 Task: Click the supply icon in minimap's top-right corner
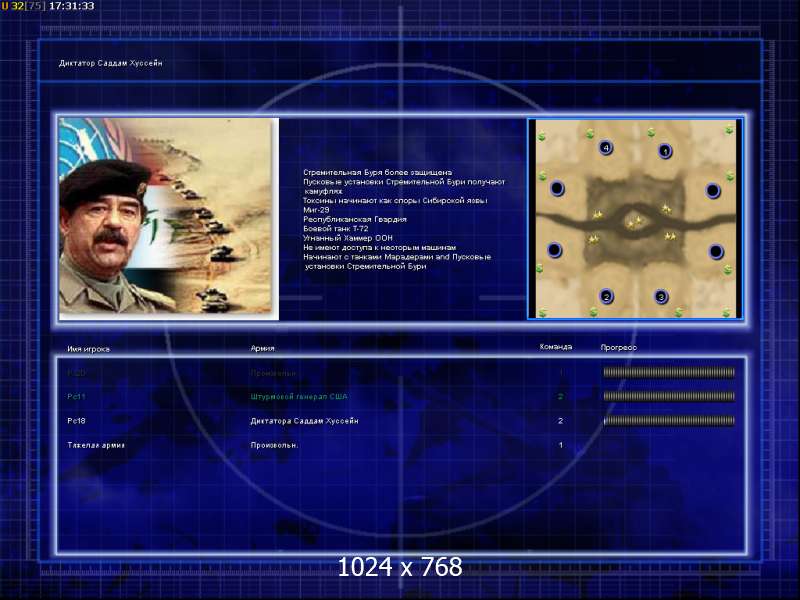click(729, 131)
